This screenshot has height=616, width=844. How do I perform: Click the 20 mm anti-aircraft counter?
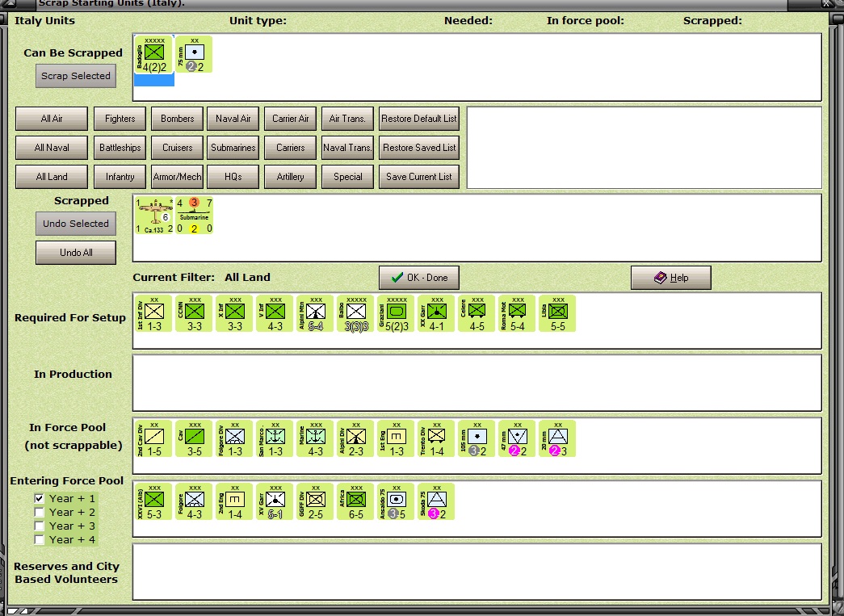(557, 439)
